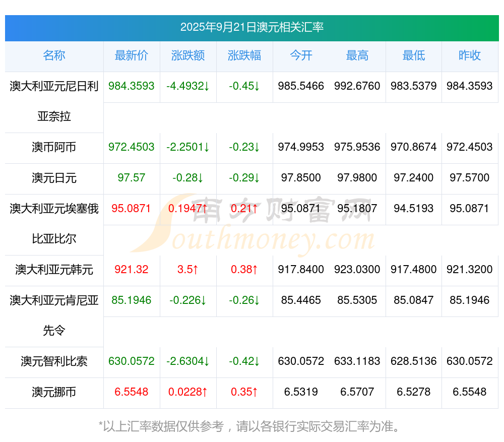Select the 涨跌幅 column header
504x442 pixels.
[x=244, y=55]
